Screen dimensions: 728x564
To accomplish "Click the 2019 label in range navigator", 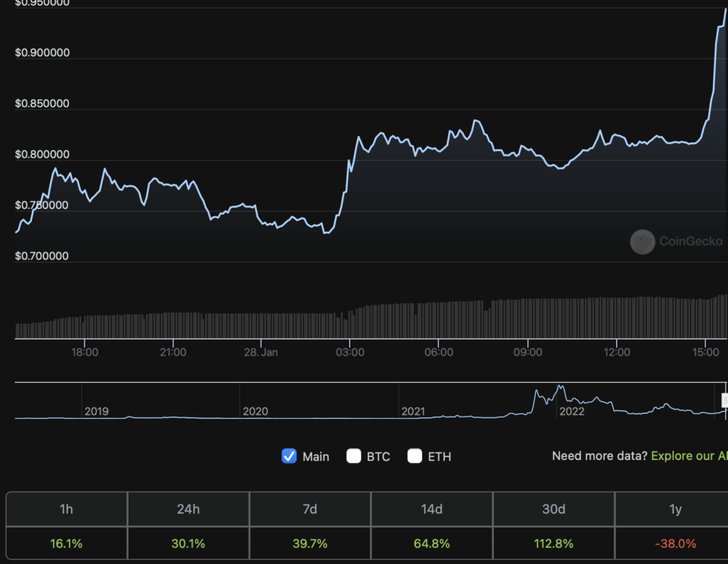I will [x=97, y=411].
